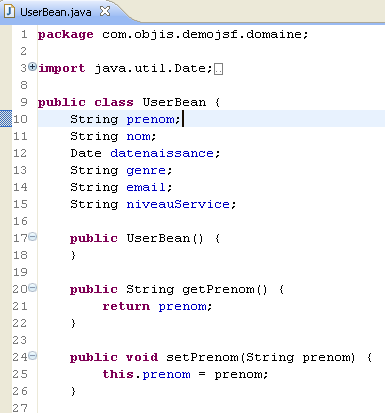The width and height of the screenshot is (385, 413).
Task: Close the UserBean.java tab
Action: point(105,11)
